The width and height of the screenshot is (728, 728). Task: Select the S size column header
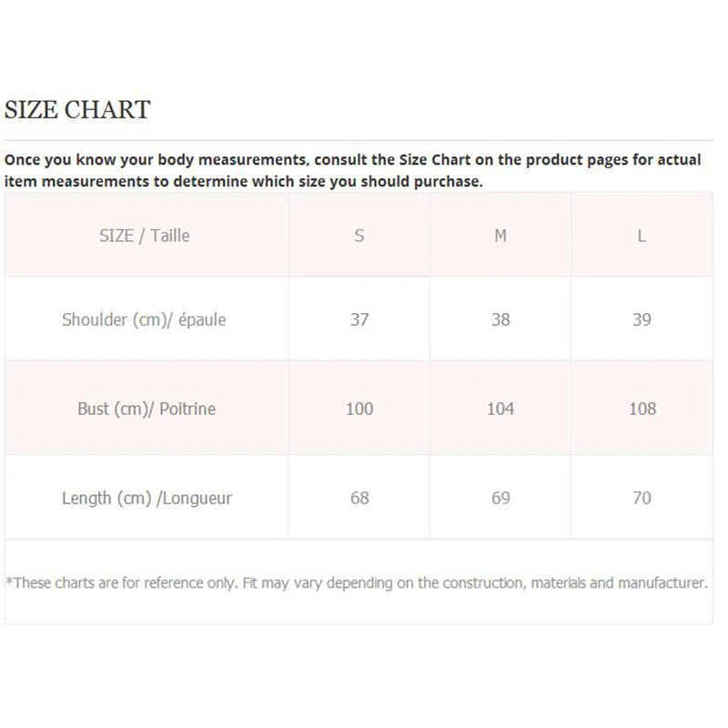[x=359, y=236]
